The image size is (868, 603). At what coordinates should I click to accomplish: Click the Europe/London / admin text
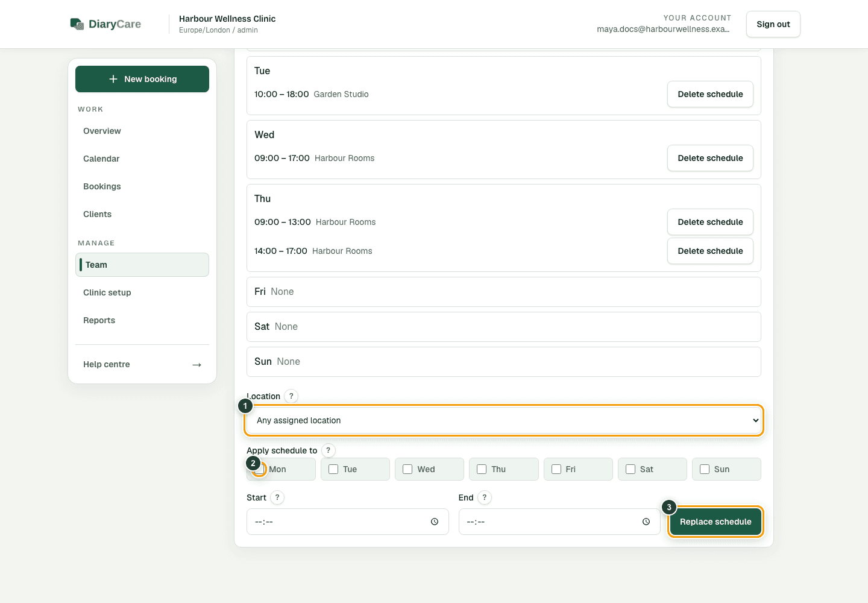point(218,30)
